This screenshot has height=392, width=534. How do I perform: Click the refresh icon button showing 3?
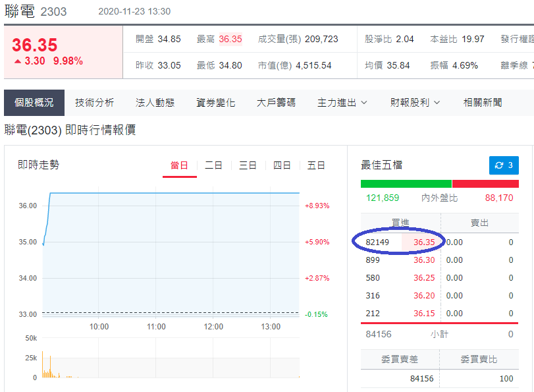504,165
